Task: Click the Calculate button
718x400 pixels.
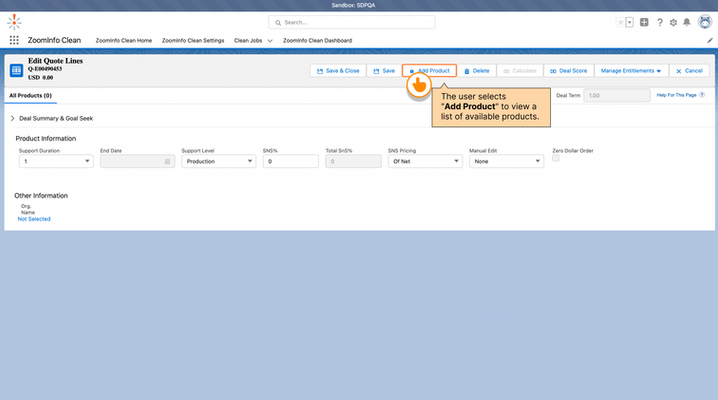Action: (520, 71)
